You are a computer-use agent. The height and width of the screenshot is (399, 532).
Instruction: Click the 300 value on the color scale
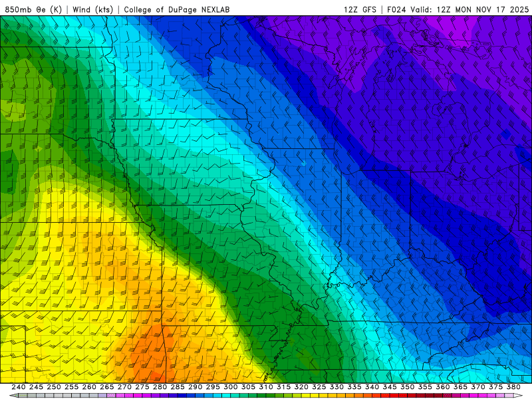point(230,387)
